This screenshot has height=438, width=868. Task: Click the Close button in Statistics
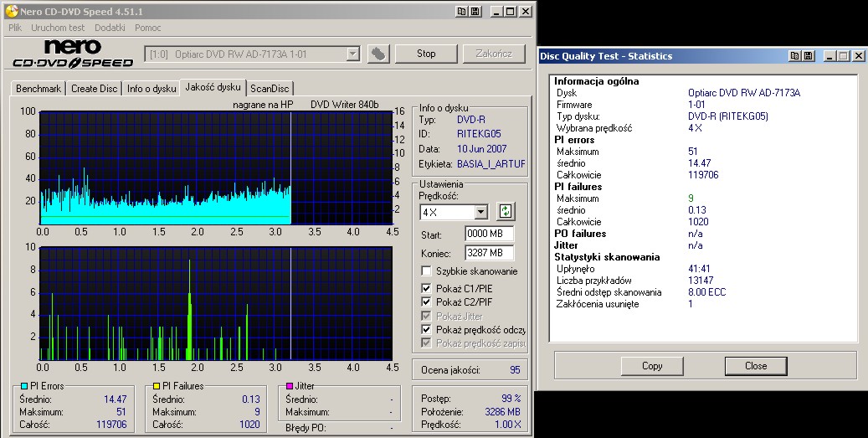[756, 366]
